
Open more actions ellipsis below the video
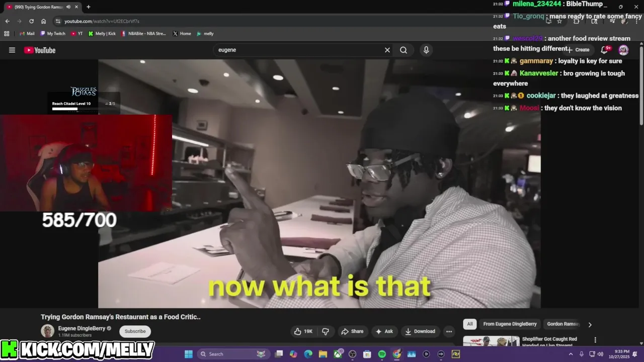point(449,331)
